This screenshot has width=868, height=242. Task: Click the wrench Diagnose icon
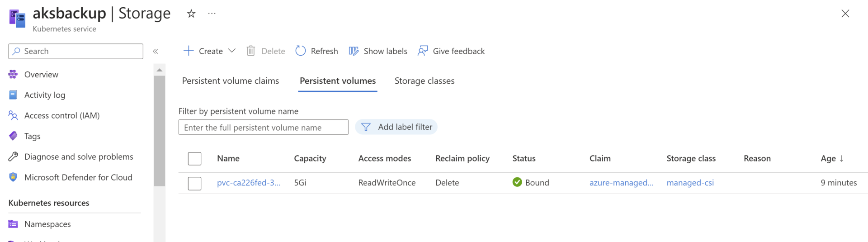coord(13,157)
